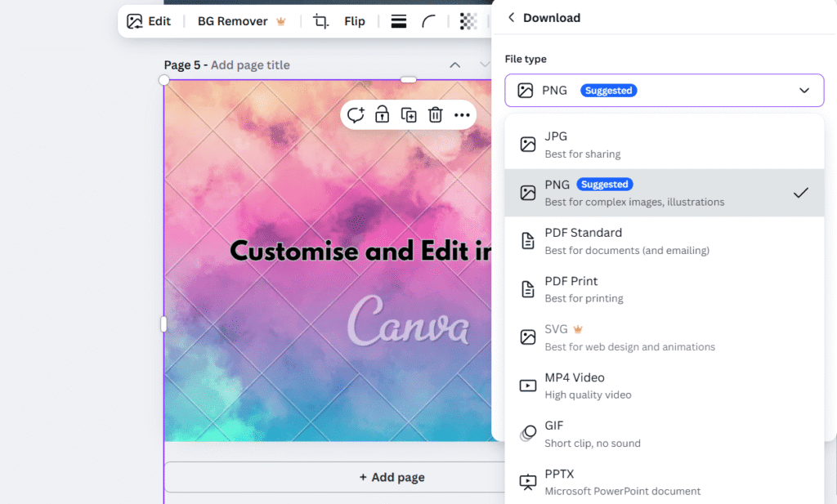Click the SVG image icon
This screenshot has height=504, width=837.
point(528,337)
